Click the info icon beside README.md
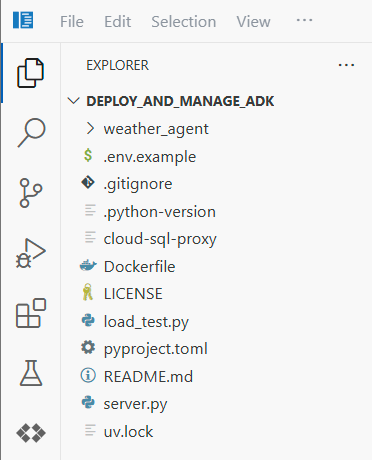 click(x=88, y=375)
